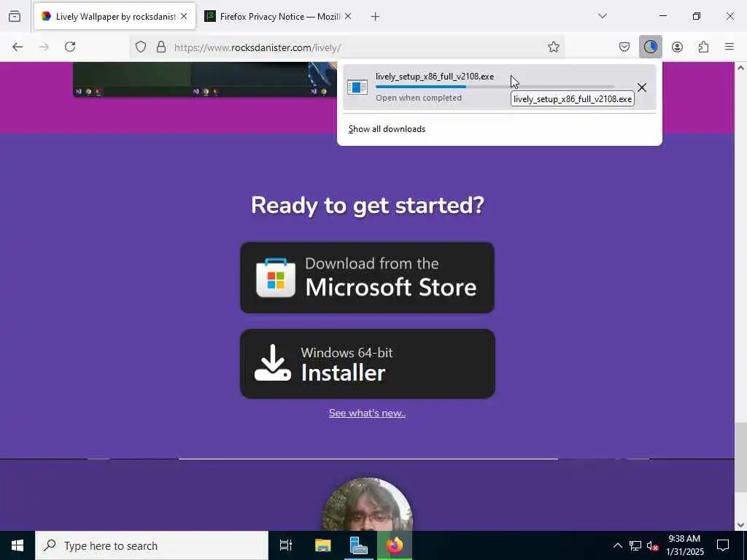Show hidden system tray icons
Screen dimensions: 747x560
pyautogui.click(x=617, y=545)
